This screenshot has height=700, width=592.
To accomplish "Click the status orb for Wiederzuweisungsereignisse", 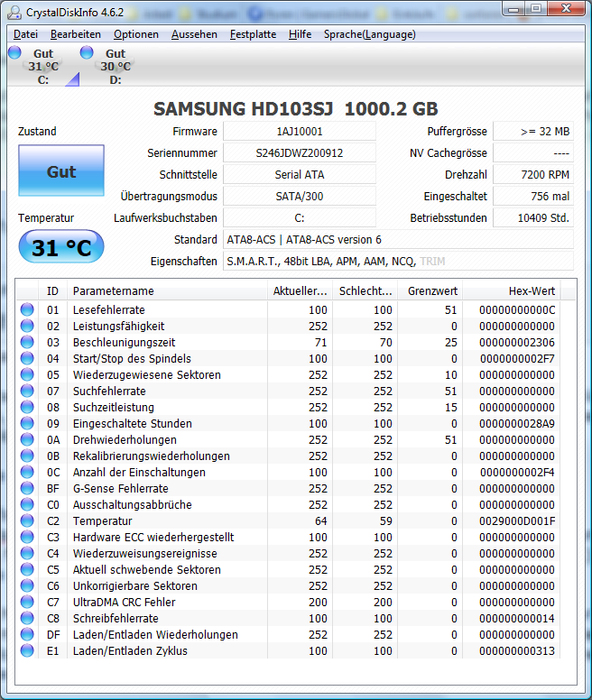I will click(27, 553).
